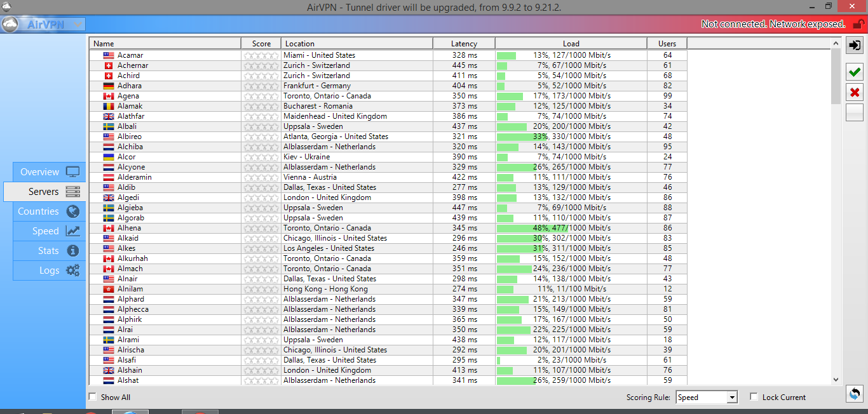868x414 pixels.
Task: Sort the server list by the Users column
Action: coord(667,44)
